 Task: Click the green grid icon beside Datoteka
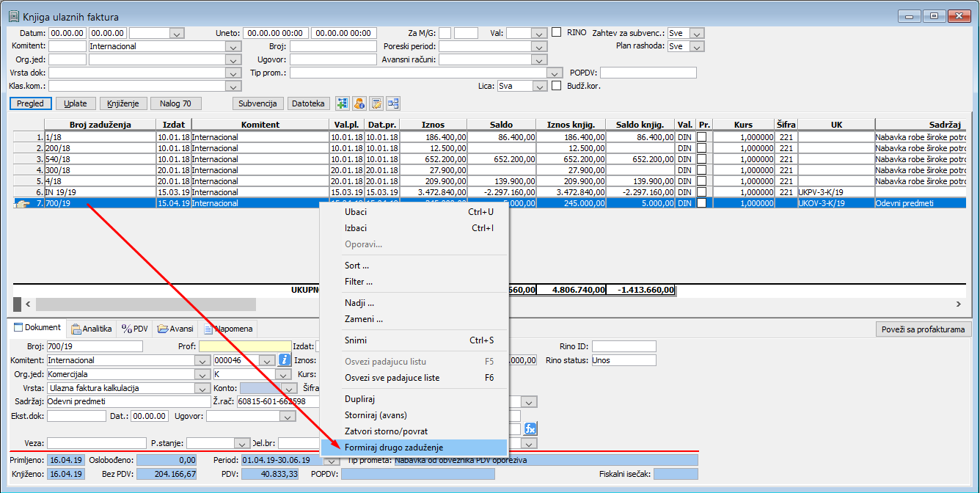pos(342,103)
